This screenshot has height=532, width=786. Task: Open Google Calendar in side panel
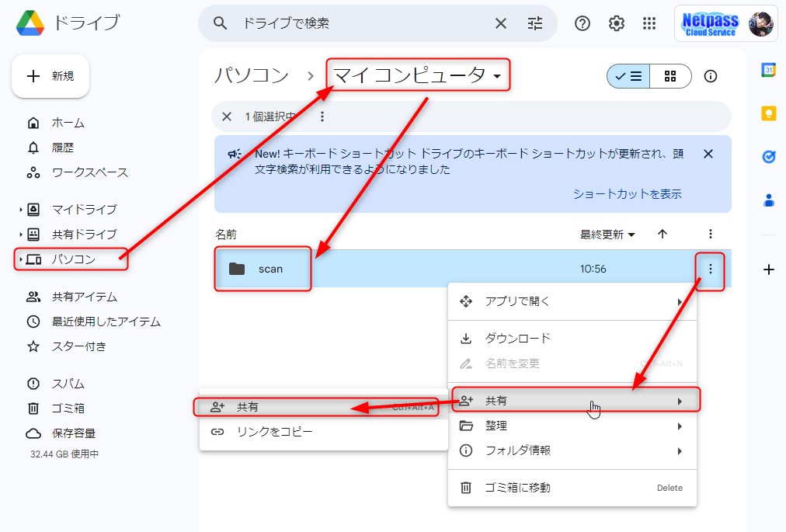point(768,71)
